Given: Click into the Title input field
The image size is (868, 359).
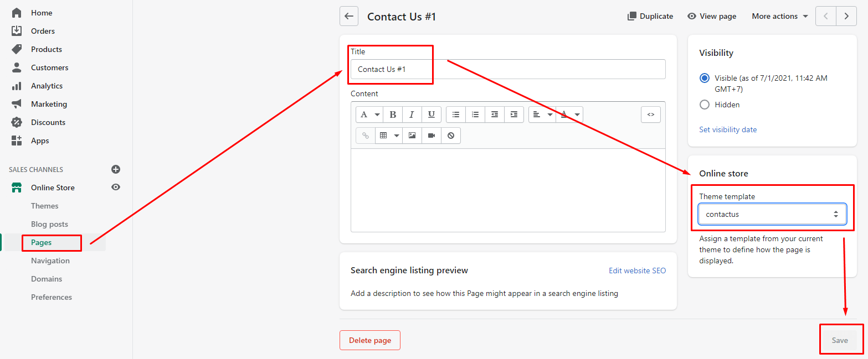Looking at the screenshot, I should [x=507, y=69].
